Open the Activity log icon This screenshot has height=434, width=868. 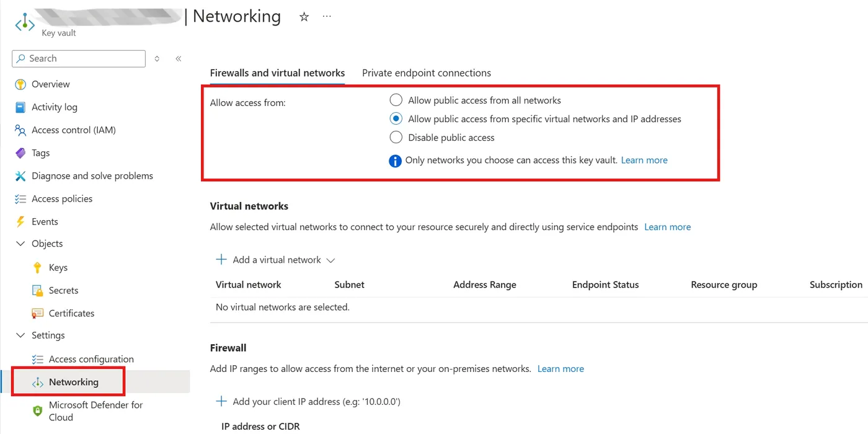pyautogui.click(x=20, y=107)
